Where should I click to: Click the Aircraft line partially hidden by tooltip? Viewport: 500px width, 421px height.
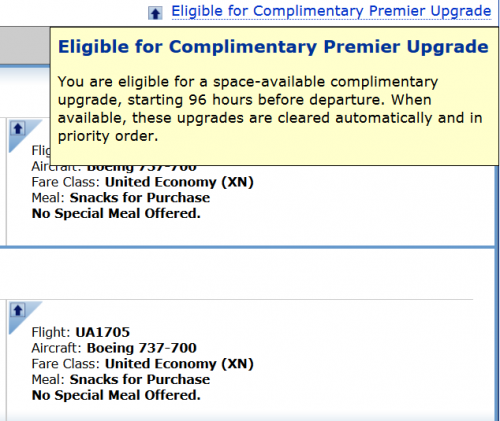click(x=114, y=168)
